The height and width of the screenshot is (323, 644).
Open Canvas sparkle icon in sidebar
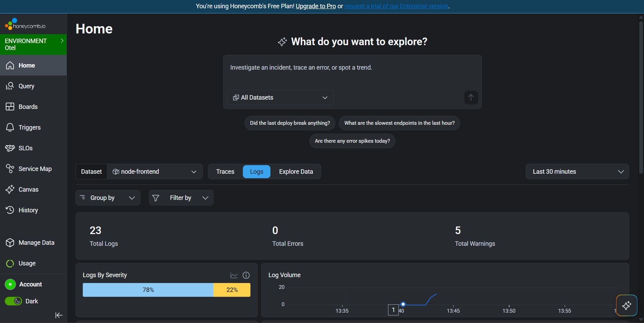[10, 189]
